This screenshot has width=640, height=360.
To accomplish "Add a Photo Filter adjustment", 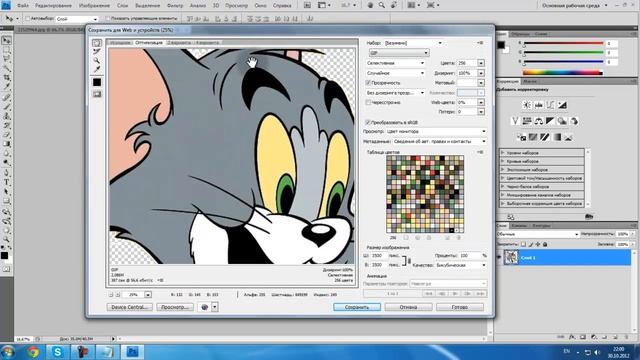I will [x=562, y=121].
